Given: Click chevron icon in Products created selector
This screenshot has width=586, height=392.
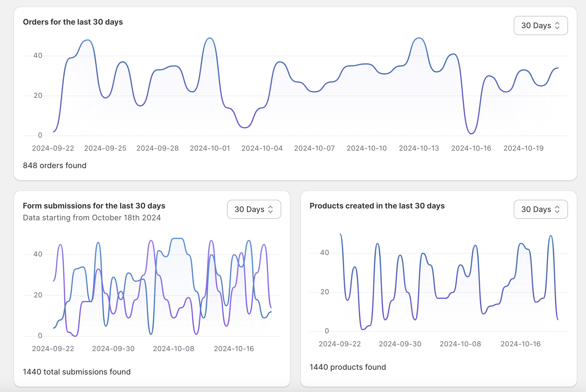Looking at the screenshot, I should coord(557,209).
